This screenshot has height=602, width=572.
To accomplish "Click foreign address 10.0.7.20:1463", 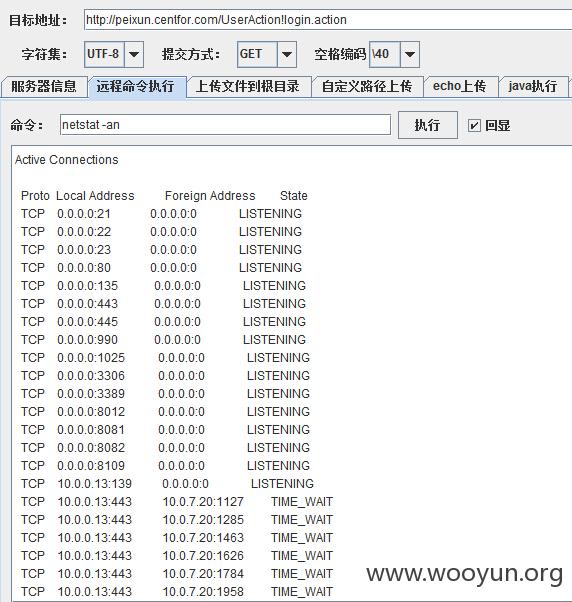I will point(203,539).
